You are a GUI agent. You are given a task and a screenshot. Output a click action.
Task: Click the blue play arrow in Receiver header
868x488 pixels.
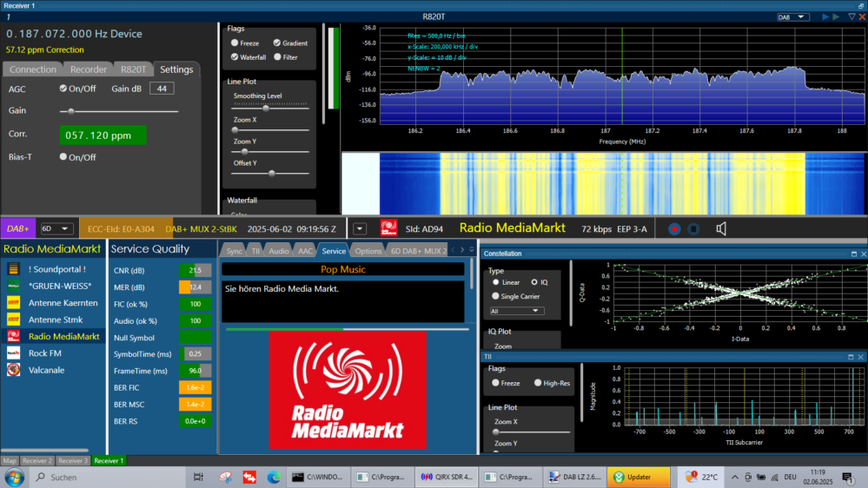(825, 17)
